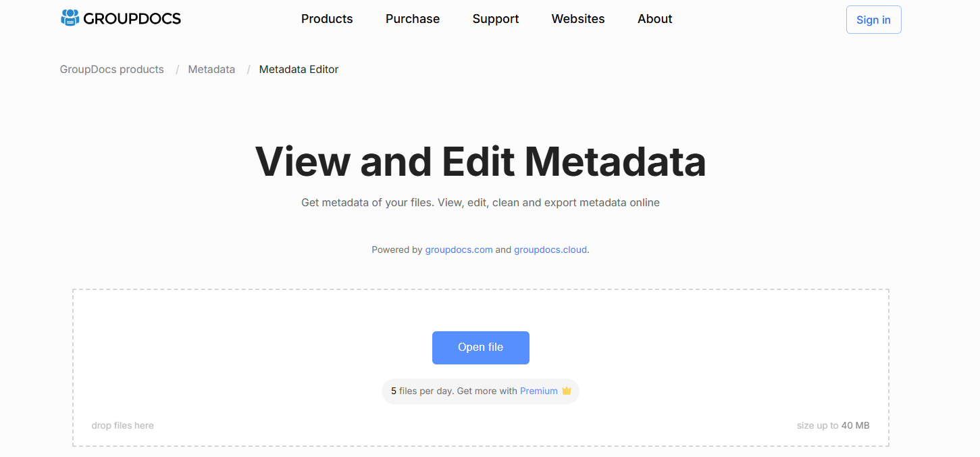The image size is (980, 457).
Task: Expand the Websites navigation item
Action: click(578, 19)
